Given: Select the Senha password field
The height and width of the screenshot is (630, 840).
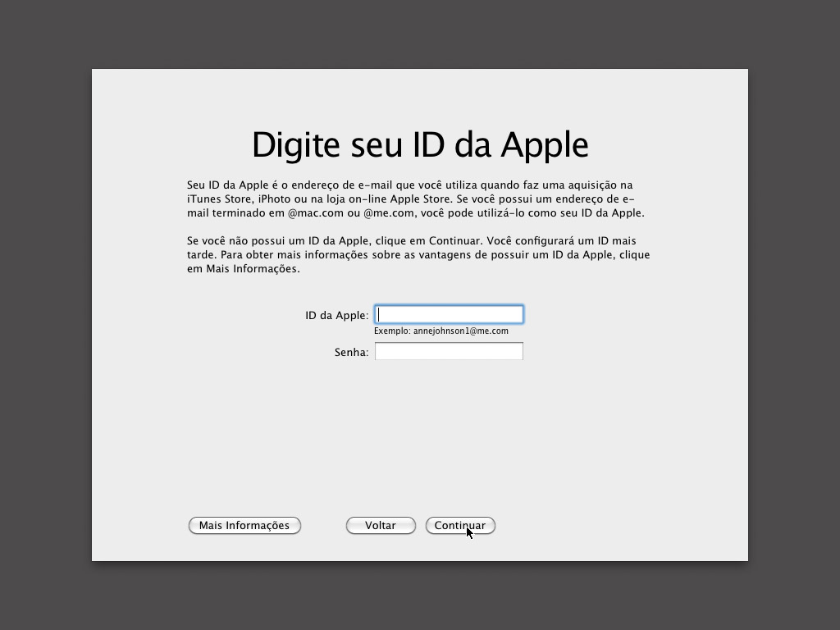Looking at the screenshot, I should coord(449,351).
